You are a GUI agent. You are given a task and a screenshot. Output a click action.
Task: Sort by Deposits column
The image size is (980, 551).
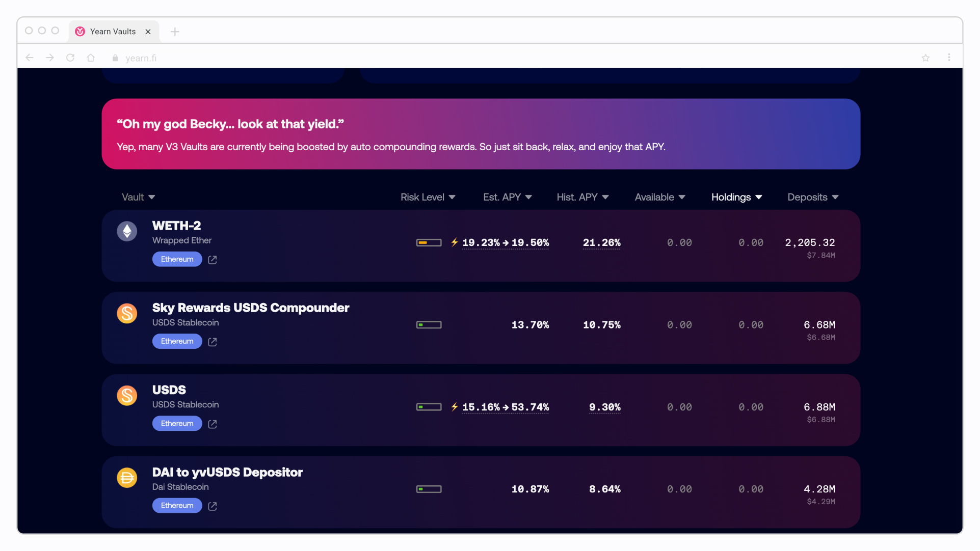coord(813,197)
